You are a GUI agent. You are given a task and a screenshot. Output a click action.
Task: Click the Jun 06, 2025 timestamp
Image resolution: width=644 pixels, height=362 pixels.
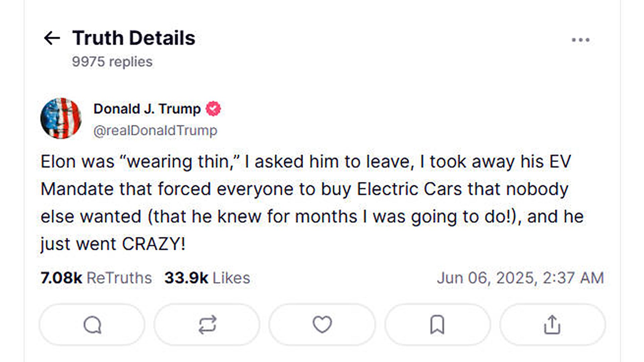click(x=520, y=278)
